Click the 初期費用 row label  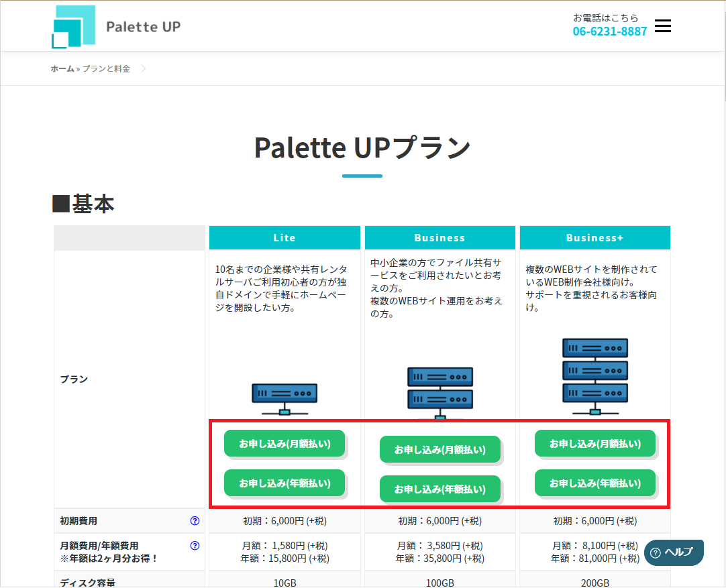(x=79, y=521)
